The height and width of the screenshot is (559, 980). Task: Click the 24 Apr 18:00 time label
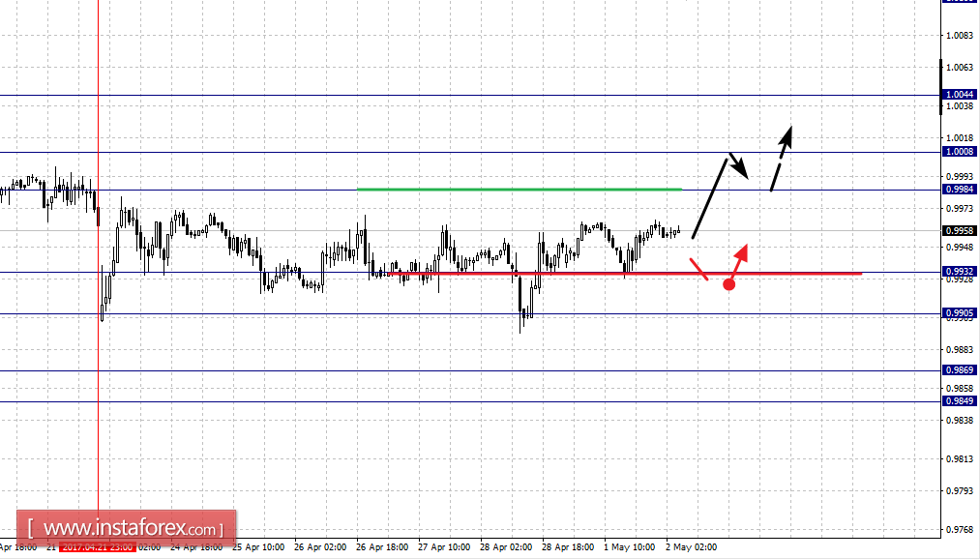point(196,547)
